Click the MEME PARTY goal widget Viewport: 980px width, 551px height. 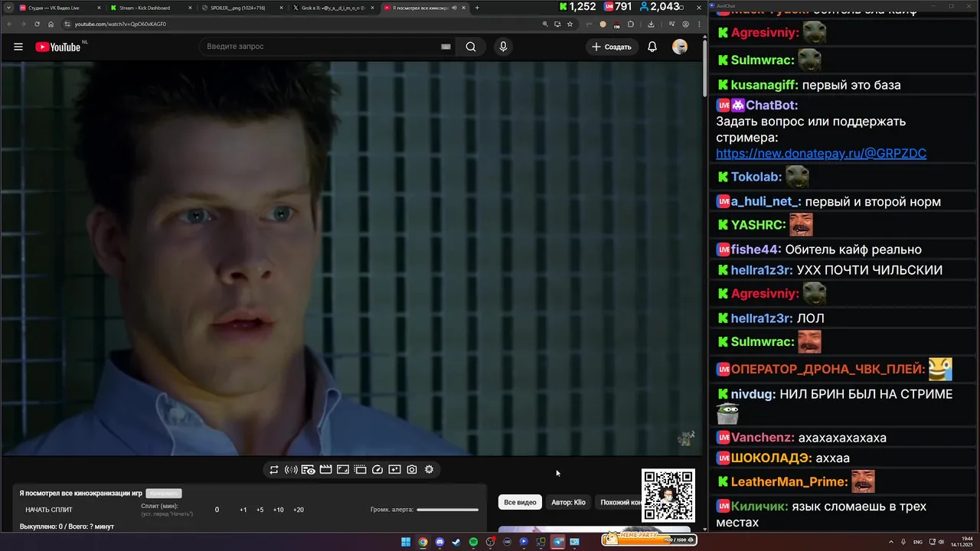click(649, 539)
